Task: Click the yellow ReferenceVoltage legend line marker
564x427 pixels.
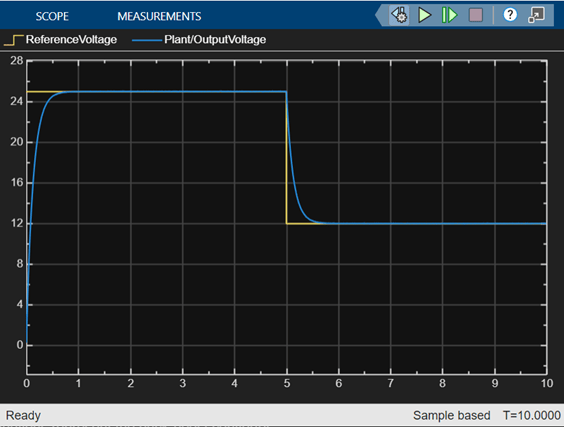Action: click(14, 40)
